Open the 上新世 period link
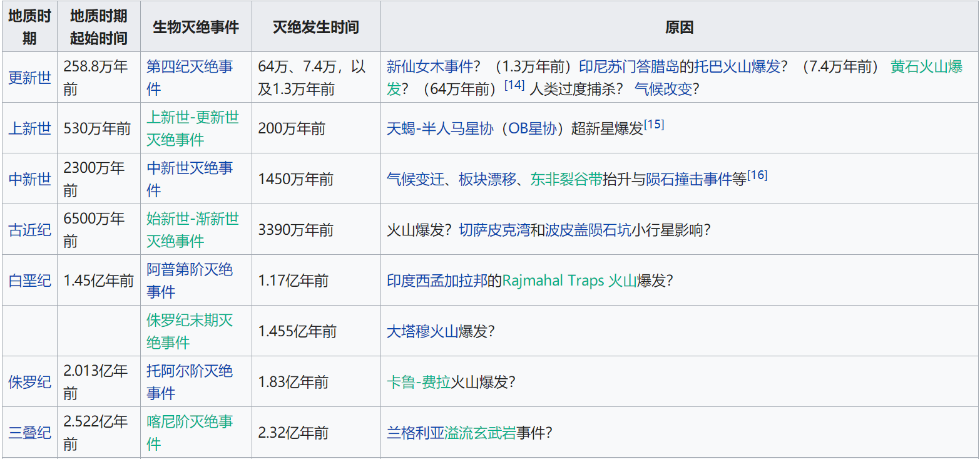 (x=29, y=129)
